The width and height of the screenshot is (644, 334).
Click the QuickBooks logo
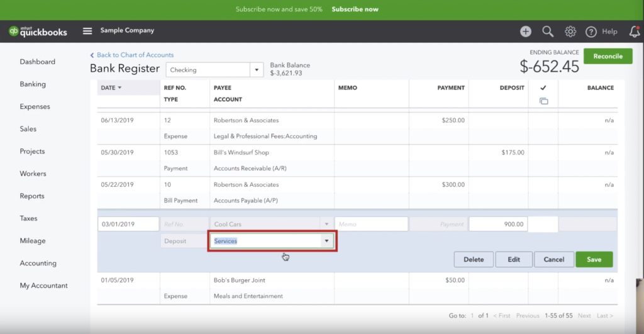(x=38, y=31)
